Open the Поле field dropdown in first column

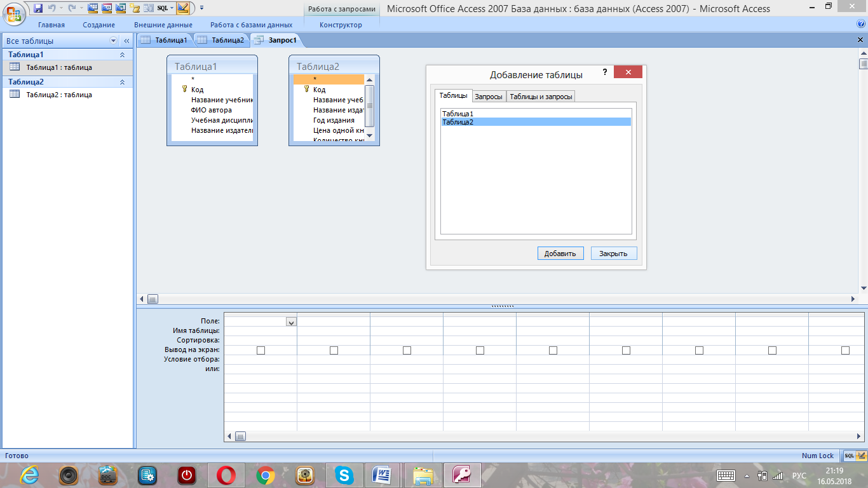pos(291,322)
